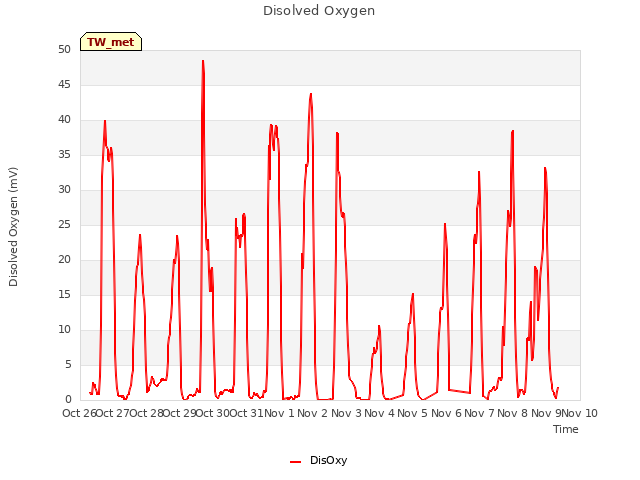Image resolution: width=640 pixels, height=480 pixels.
Task: Click the 'Nov 7' x-axis date
Action: [x=480, y=413]
